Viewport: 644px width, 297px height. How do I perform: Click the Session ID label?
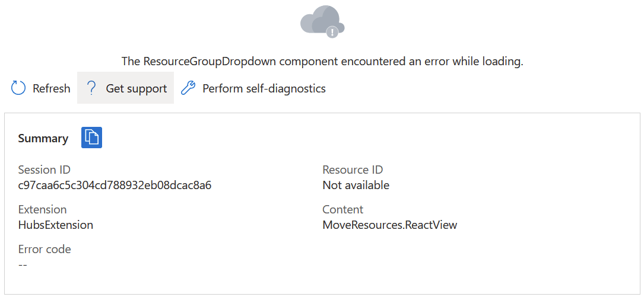[x=44, y=170]
